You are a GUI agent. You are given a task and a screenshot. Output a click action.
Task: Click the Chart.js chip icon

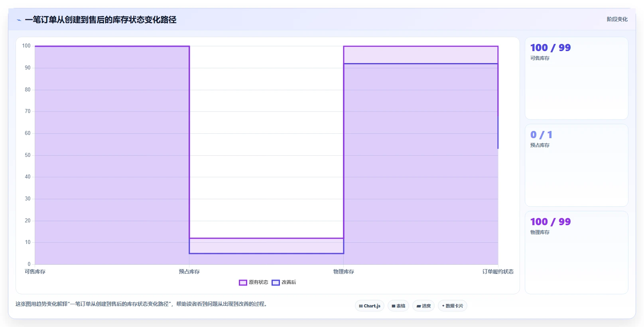[x=361, y=306]
